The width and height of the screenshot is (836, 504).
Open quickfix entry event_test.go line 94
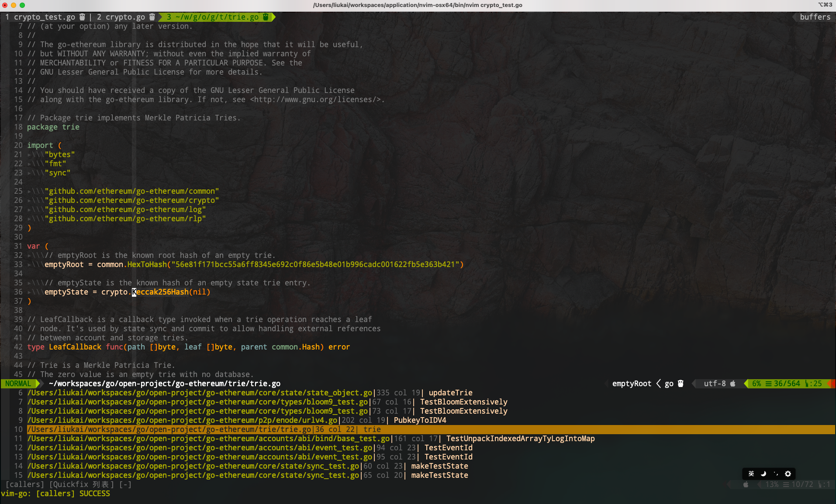(x=250, y=448)
